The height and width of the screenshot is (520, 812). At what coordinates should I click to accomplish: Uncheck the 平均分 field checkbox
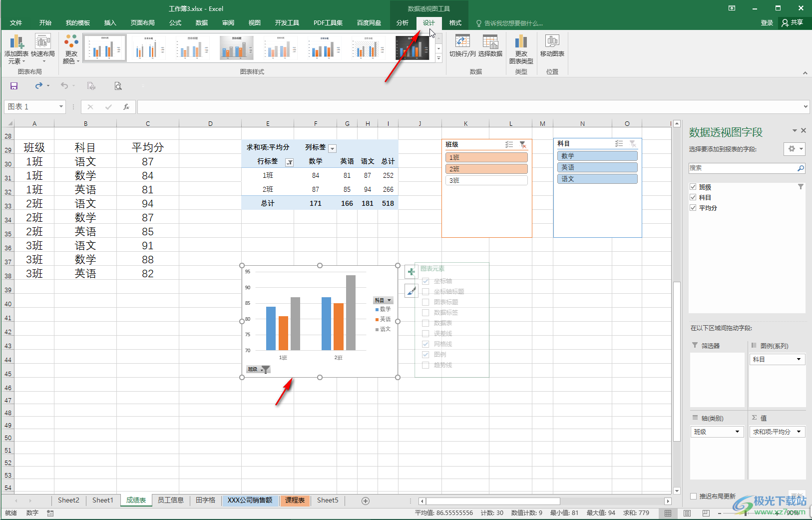pyautogui.click(x=693, y=208)
